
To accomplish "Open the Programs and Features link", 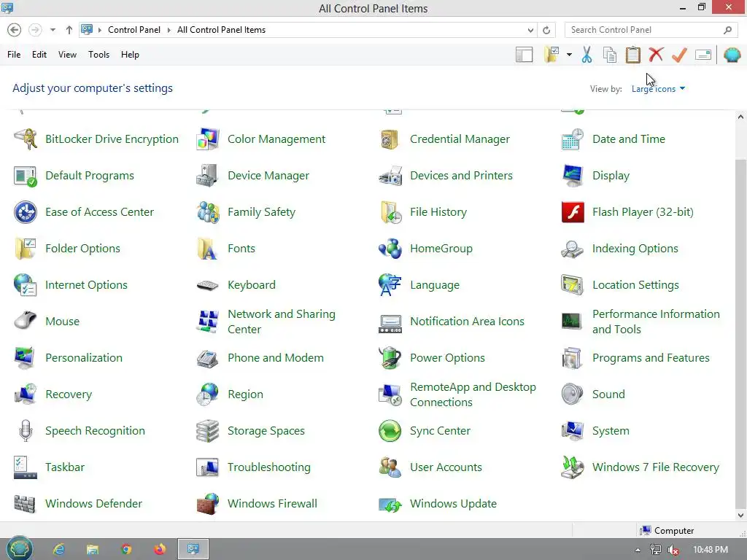I will click(x=651, y=357).
